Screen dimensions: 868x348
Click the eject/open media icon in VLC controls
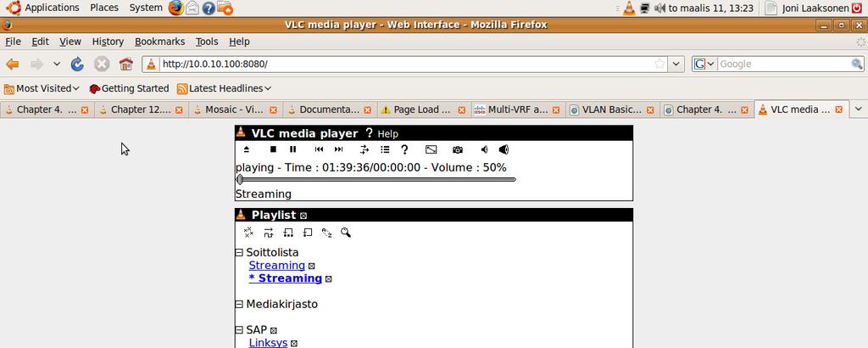(x=247, y=149)
